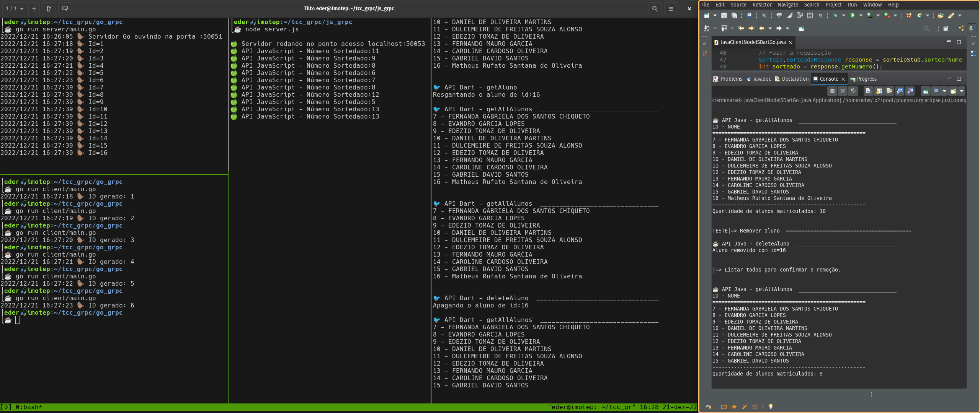The height and width of the screenshot is (413, 980).
Task: Click the External Tools run icon
Action: (887, 15)
